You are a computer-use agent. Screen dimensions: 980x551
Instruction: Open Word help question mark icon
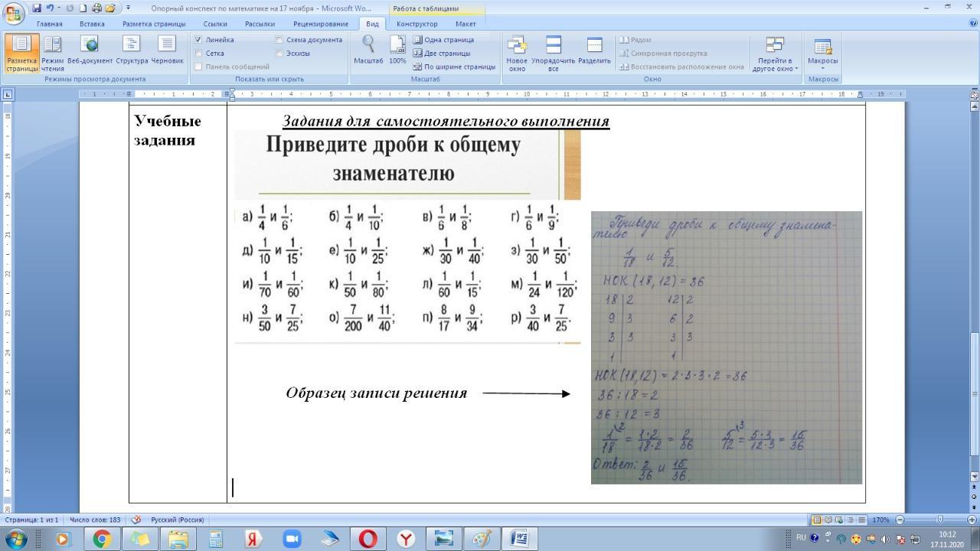pos(972,24)
